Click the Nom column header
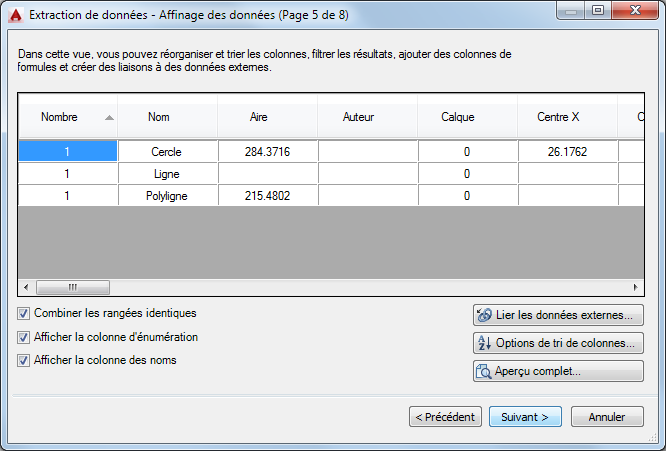666x451 pixels. (x=158, y=117)
